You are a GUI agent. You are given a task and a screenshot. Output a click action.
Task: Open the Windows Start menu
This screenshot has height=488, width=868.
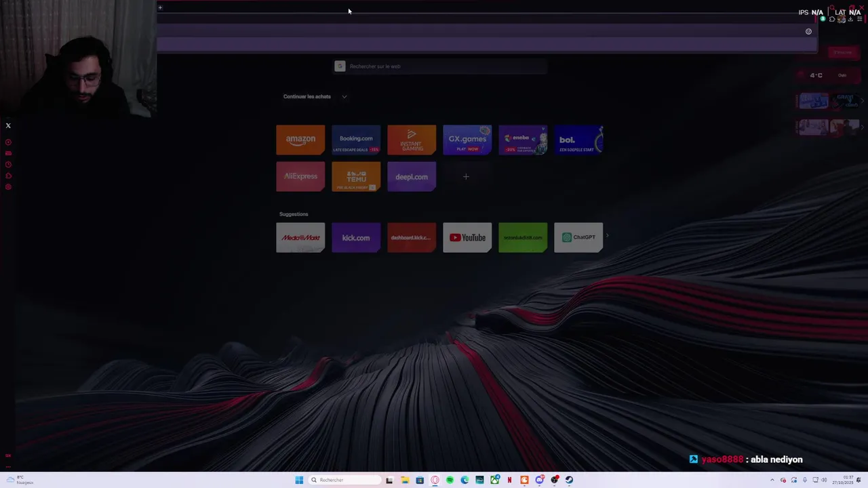point(299,480)
